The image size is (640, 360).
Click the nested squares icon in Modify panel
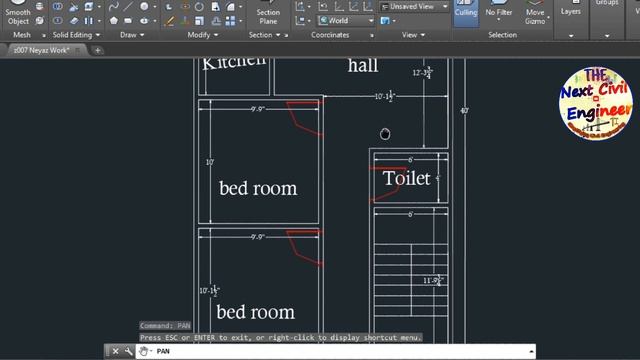[x=199, y=21]
